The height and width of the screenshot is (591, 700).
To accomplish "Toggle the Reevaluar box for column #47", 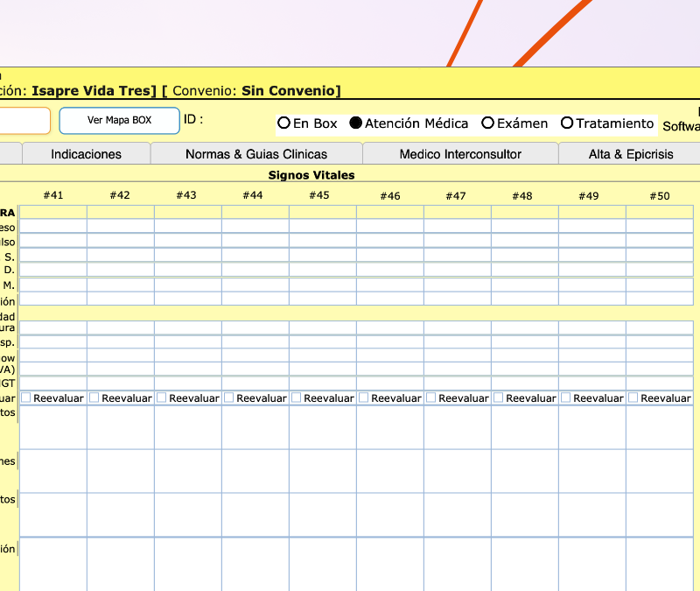I will (x=431, y=398).
